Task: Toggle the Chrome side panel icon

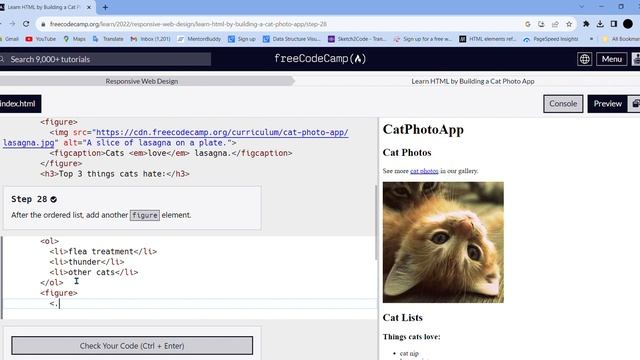Action: (613, 24)
